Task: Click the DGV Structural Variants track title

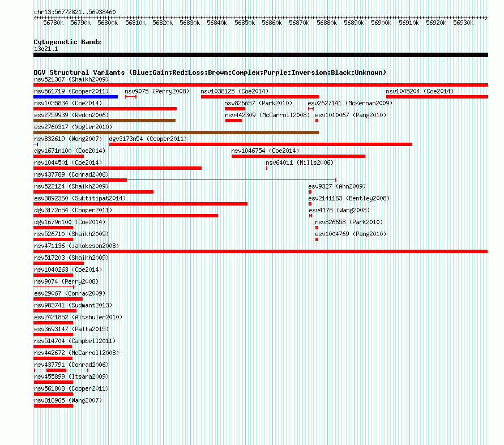Action: pyautogui.click(x=210, y=72)
